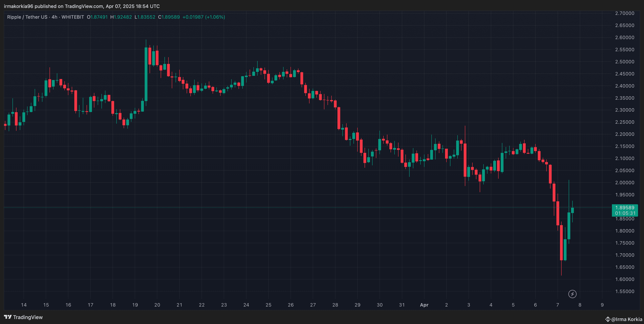Screen dimensions: 644x324
Task: Click the Apr label on time axis
Action: pyautogui.click(x=424, y=305)
